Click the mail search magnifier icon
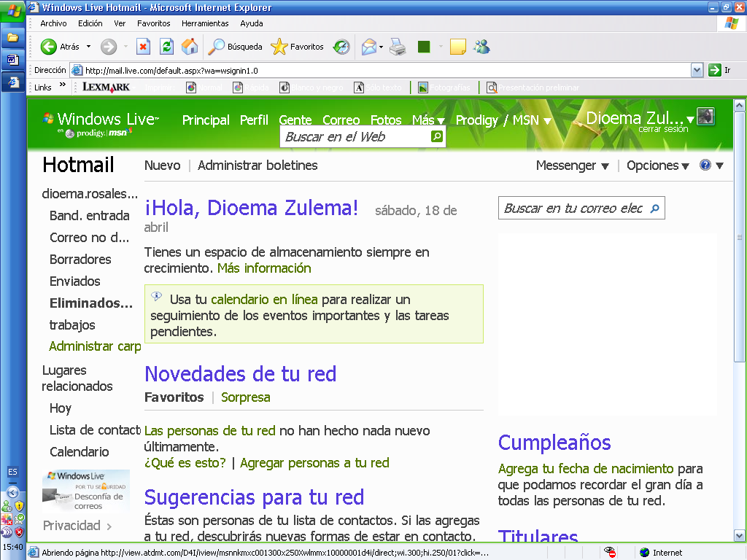Screen dimensions: 747x560 pyautogui.click(x=655, y=208)
